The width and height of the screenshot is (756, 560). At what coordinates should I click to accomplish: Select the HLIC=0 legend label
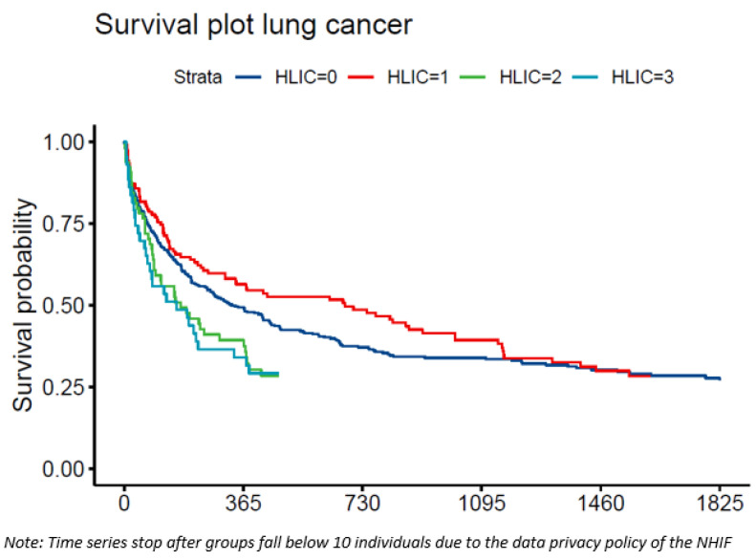[306, 77]
